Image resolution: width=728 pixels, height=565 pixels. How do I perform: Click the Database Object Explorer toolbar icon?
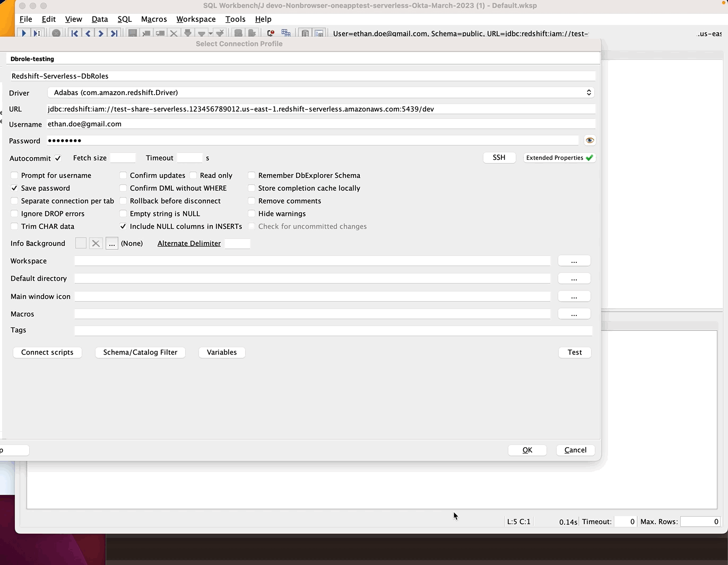[319, 33]
